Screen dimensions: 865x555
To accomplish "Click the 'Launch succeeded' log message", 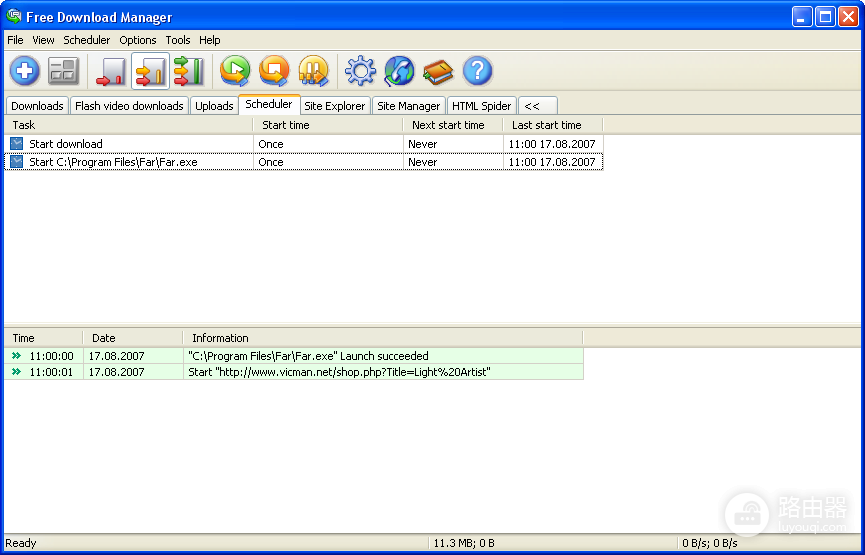I will coord(308,356).
